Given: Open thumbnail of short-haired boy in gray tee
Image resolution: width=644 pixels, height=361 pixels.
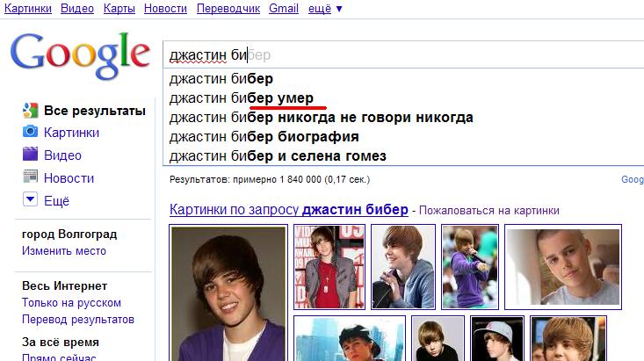Looking at the screenshot, I should tap(563, 267).
